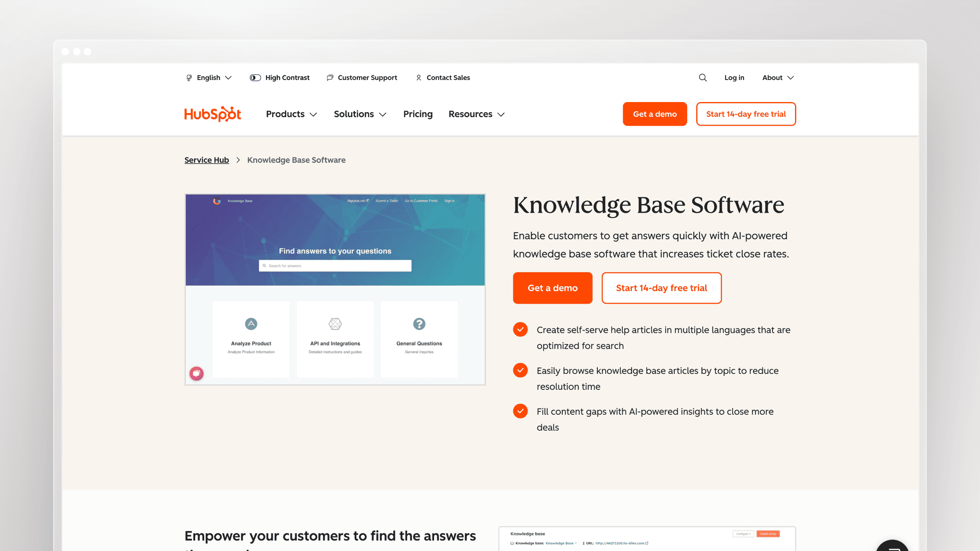The image size is (980, 551).
Task: Click header Start 14-day free trial button
Action: point(746,114)
